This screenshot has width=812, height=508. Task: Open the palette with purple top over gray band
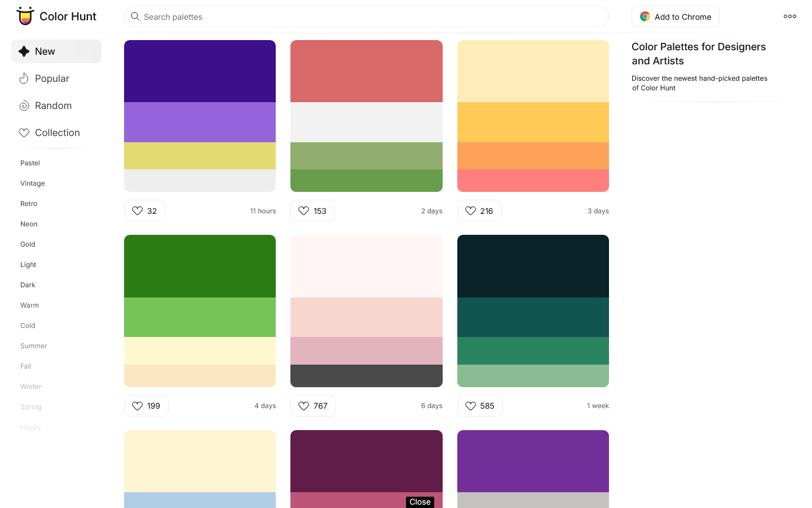[x=533, y=469]
